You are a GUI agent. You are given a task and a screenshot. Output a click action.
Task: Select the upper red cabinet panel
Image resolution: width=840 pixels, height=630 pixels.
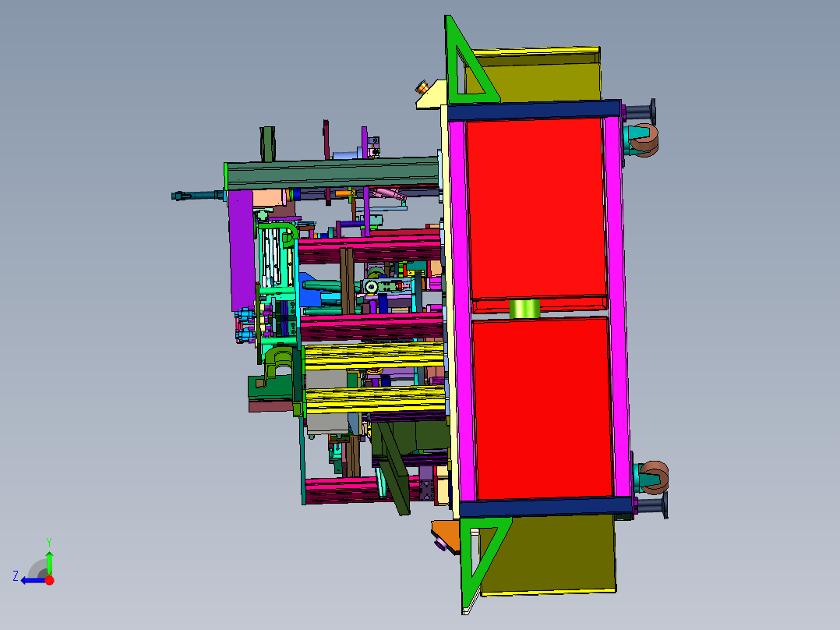[x=536, y=208]
